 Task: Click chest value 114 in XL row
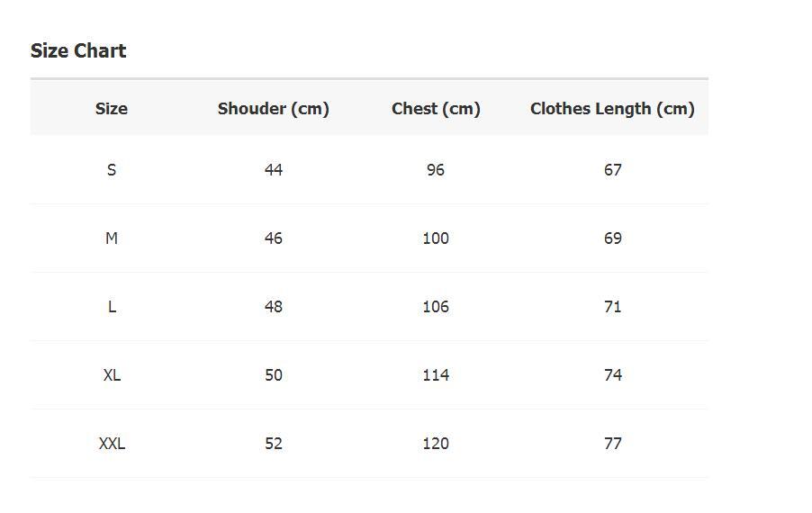click(436, 375)
